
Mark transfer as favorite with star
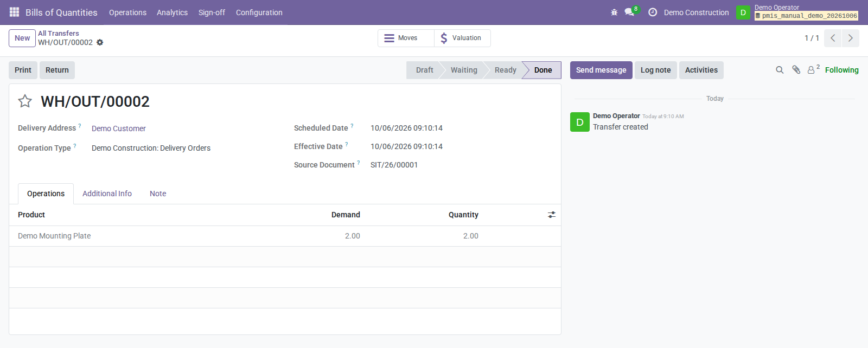click(x=25, y=101)
